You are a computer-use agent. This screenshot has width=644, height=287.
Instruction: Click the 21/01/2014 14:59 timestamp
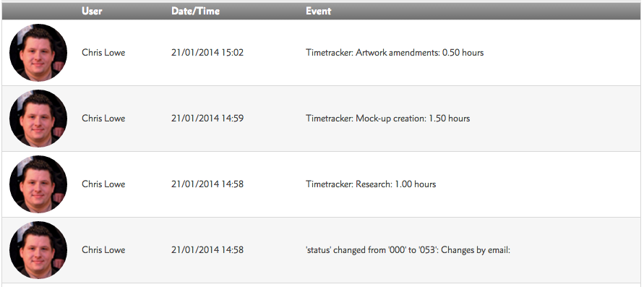tap(207, 119)
